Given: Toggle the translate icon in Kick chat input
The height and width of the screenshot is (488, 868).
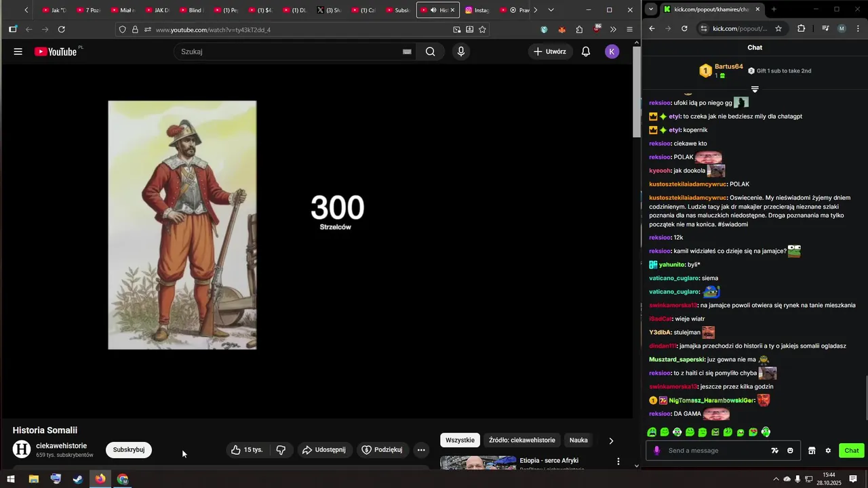Looking at the screenshot, I should [774, 451].
